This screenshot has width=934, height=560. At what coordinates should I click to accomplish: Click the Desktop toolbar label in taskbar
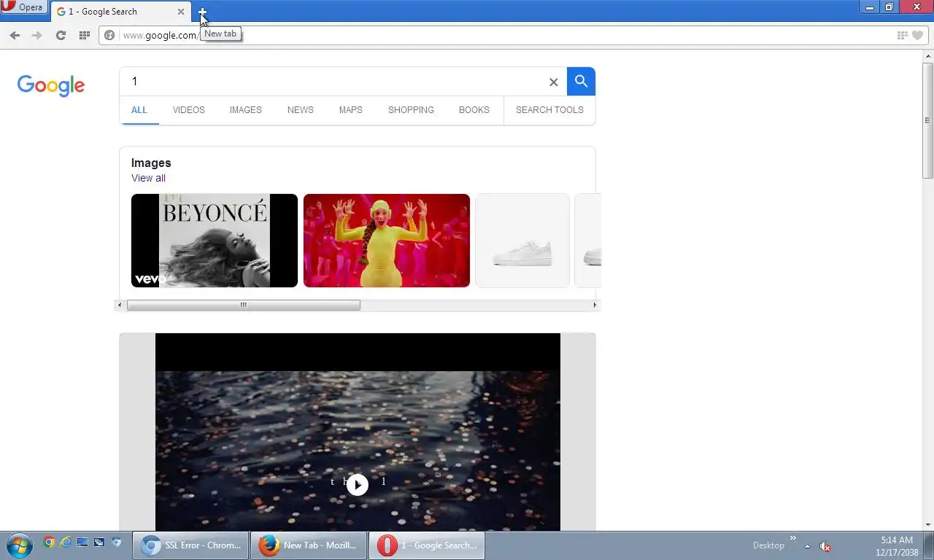coord(768,545)
